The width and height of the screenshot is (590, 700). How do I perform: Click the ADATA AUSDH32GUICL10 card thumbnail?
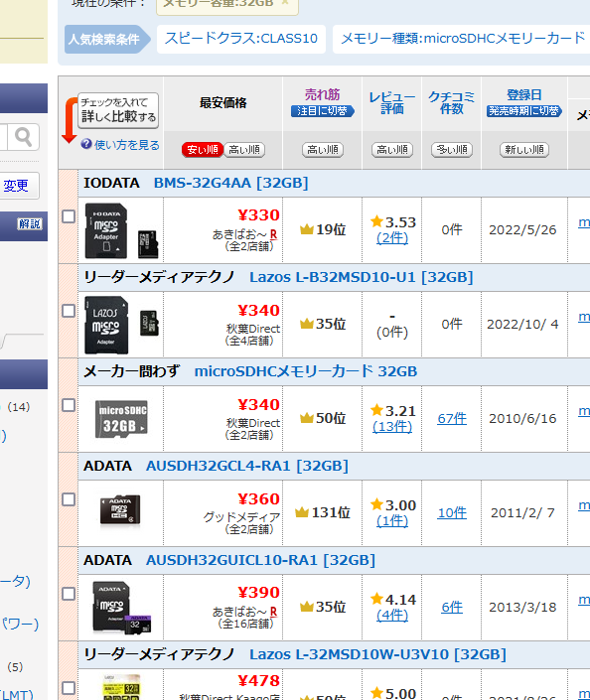click(121, 607)
